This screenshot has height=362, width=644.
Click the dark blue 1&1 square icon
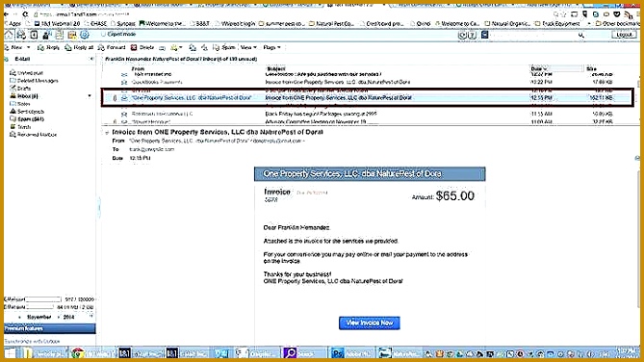click(484, 35)
